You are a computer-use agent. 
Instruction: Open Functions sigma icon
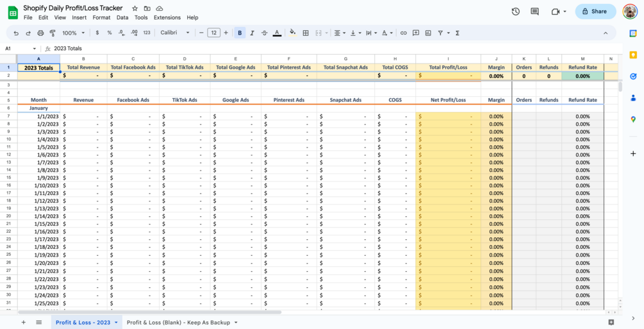pyautogui.click(x=457, y=33)
